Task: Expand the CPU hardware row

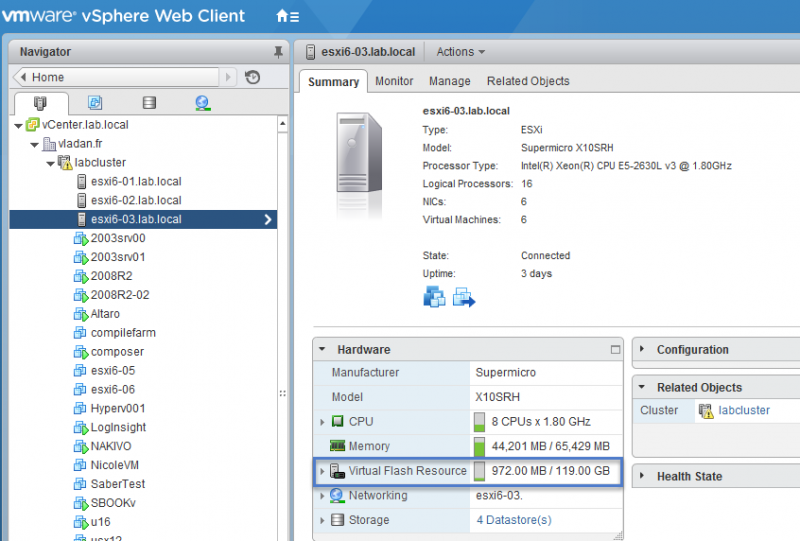Action: pos(322,422)
